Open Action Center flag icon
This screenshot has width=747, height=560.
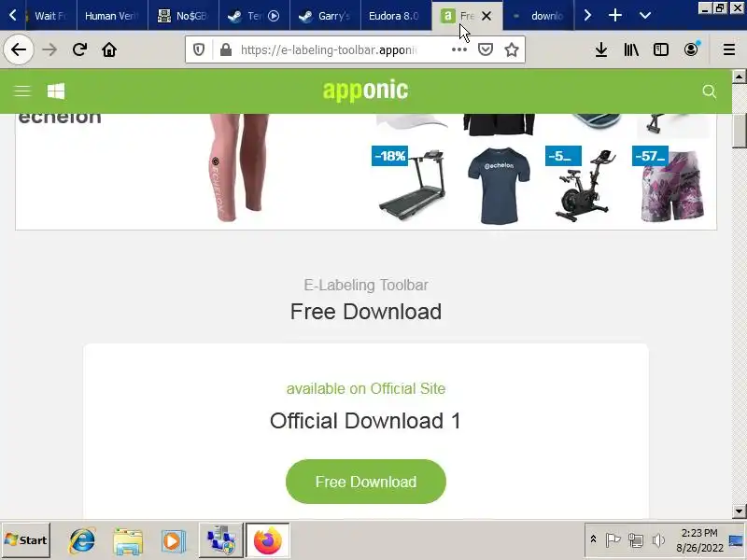point(613,540)
